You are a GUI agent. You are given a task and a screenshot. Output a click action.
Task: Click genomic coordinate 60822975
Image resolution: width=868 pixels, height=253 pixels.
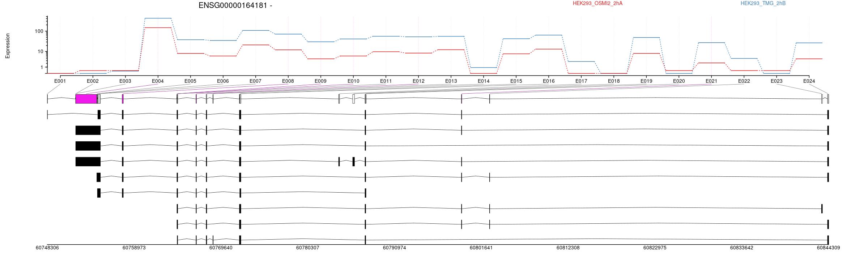coord(655,248)
